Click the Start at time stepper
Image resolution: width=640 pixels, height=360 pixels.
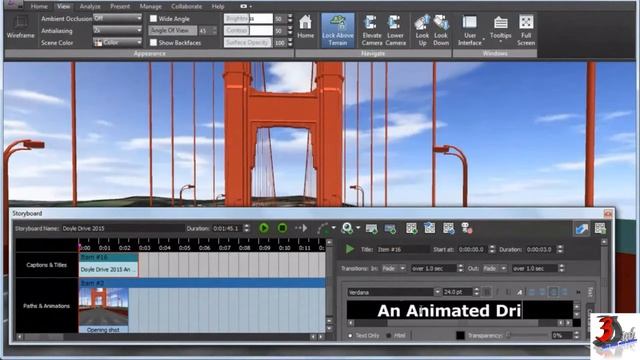(x=492, y=249)
